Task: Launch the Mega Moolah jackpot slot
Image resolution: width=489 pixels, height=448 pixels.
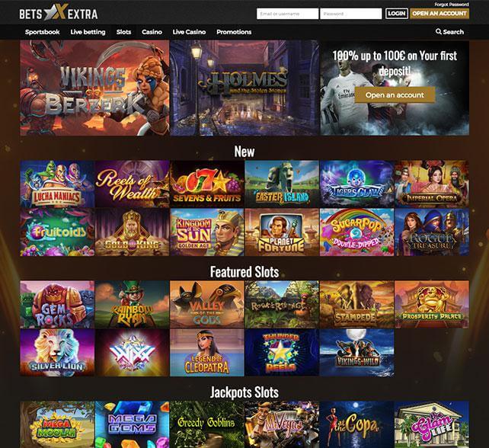Action: [57, 424]
